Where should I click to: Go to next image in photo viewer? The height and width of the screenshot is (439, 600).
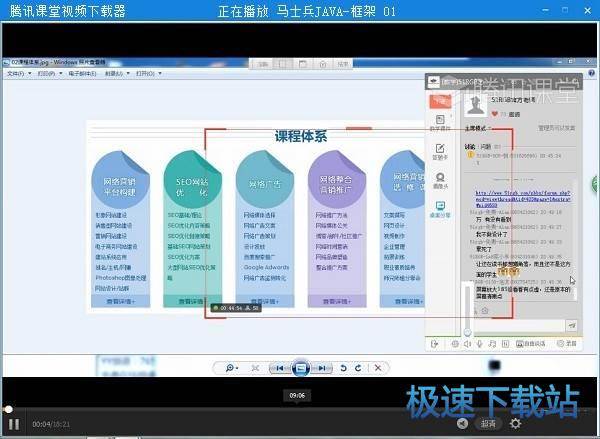point(321,368)
